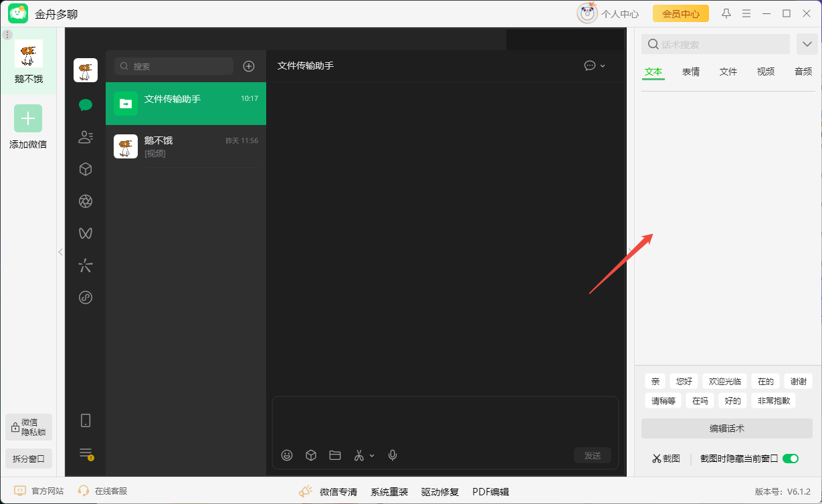Screen dimensions: 822x504
Task: Open the contacts icon in left sidebar
Action: click(86, 137)
